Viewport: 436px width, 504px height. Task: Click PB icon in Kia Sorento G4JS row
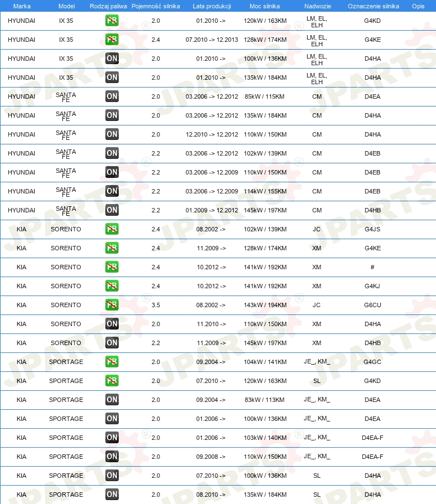pos(112,229)
